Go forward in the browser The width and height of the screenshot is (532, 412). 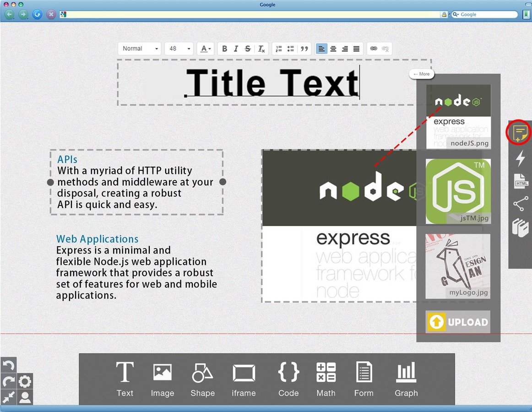[x=23, y=14]
